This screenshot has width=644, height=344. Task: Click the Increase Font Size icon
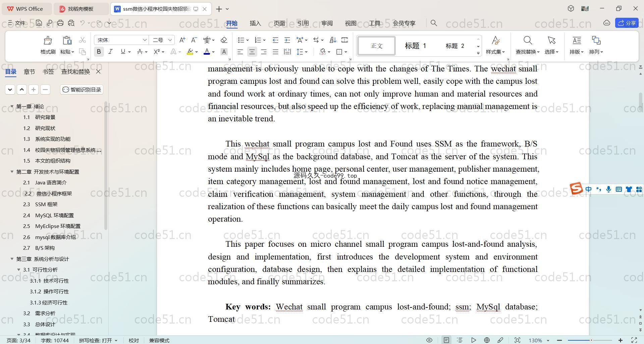coord(182,40)
